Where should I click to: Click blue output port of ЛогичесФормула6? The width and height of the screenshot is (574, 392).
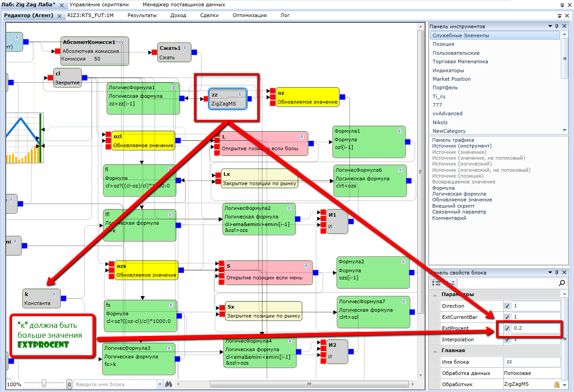point(408,181)
